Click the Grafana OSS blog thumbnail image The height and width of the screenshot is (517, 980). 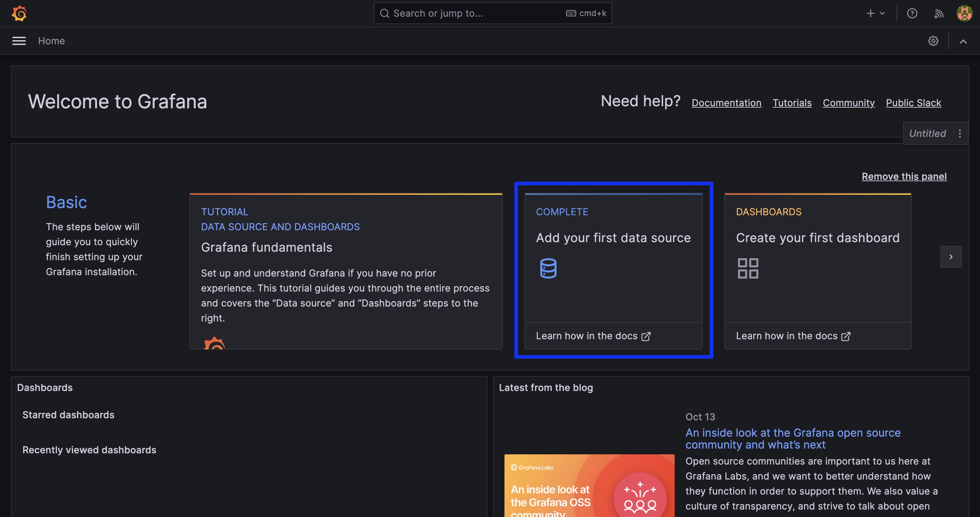[589, 485]
